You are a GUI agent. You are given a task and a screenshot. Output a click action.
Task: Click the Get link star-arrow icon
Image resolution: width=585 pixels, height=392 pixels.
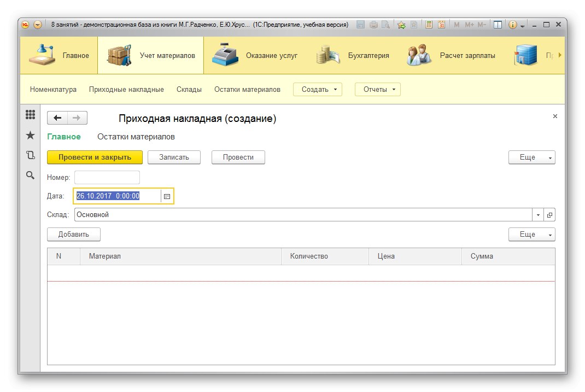pos(401,25)
